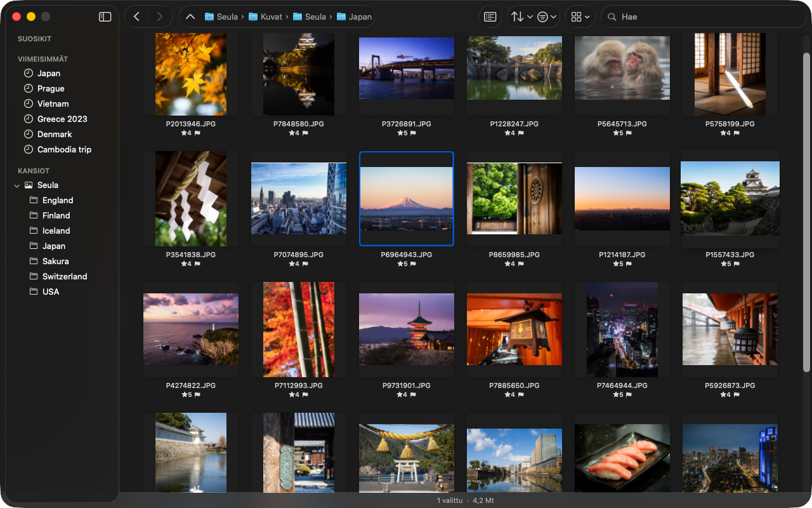Open the sort order dropdown

pyautogui.click(x=521, y=17)
